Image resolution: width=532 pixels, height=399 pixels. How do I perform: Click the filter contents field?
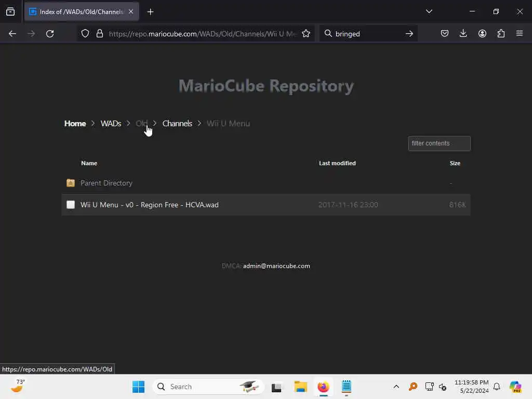(x=439, y=143)
